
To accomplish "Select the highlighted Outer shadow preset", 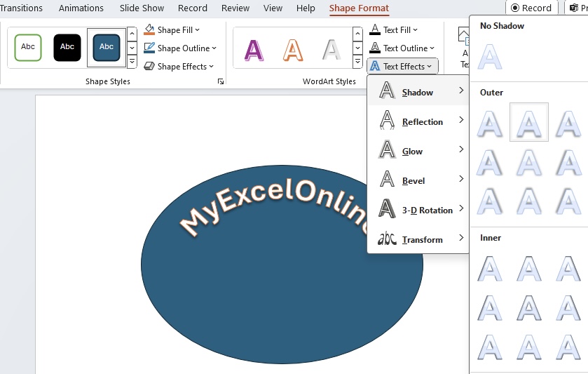I will pyautogui.click(x=528, y=122).
